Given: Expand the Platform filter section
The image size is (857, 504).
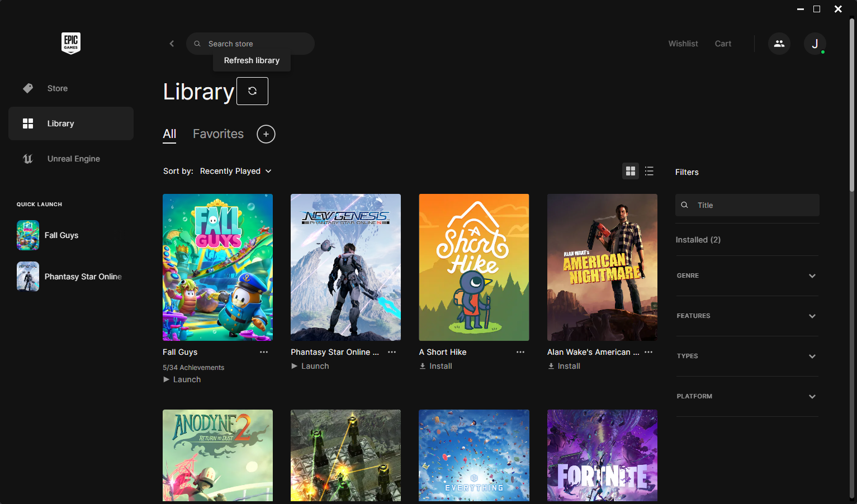Looking at the screenshot, I should pos(747,396).
